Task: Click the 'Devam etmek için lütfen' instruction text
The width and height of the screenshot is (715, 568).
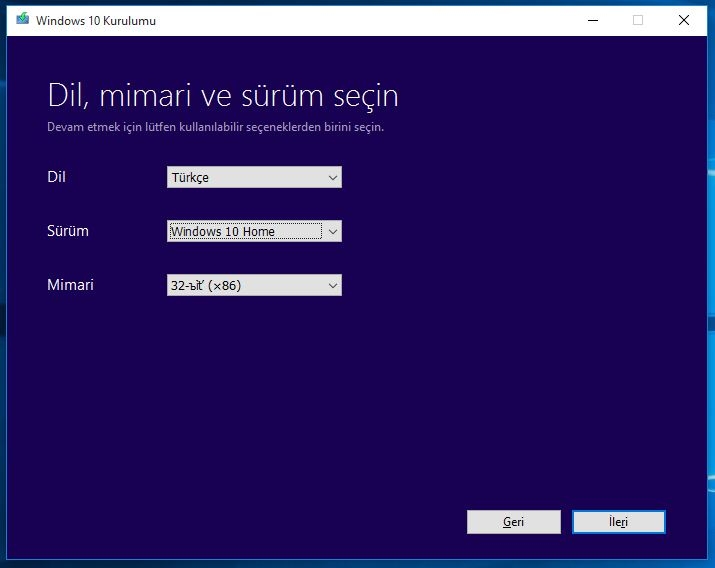Action: pyautogui.click(x=215, y=127)
